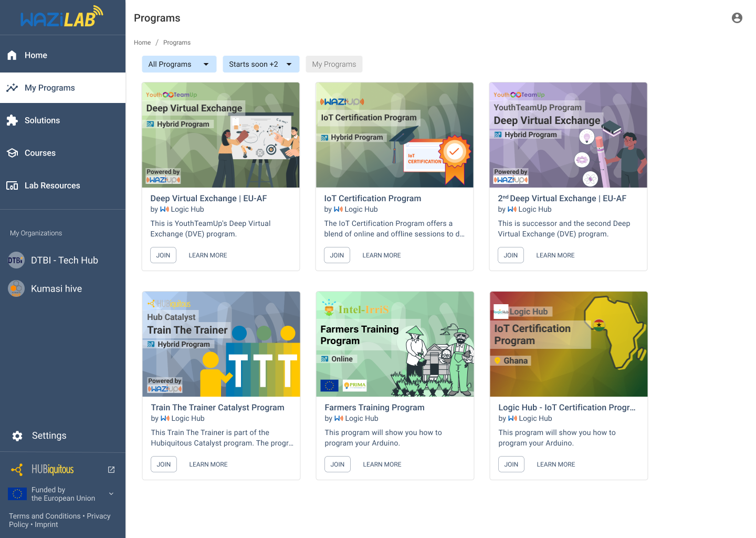The height and width of the screenshot is (538, 756).
Task: Join the IoT Certification Program
Action: point(337,255)
